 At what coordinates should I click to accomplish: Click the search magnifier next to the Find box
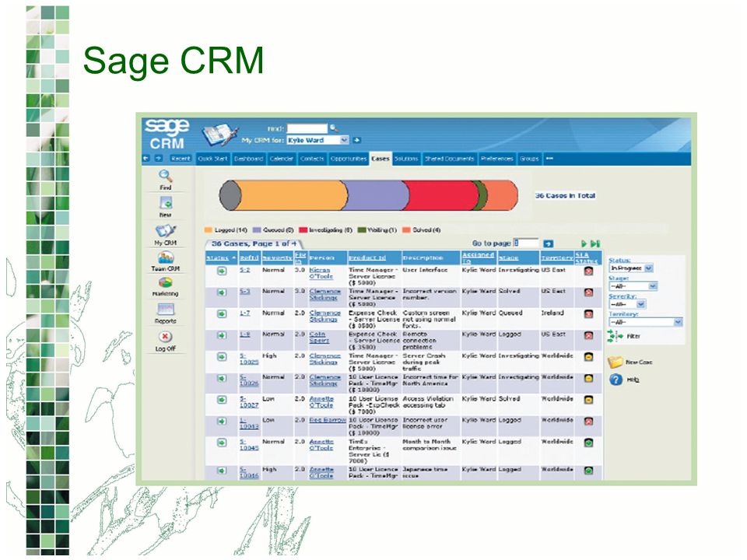coord(334,128)
